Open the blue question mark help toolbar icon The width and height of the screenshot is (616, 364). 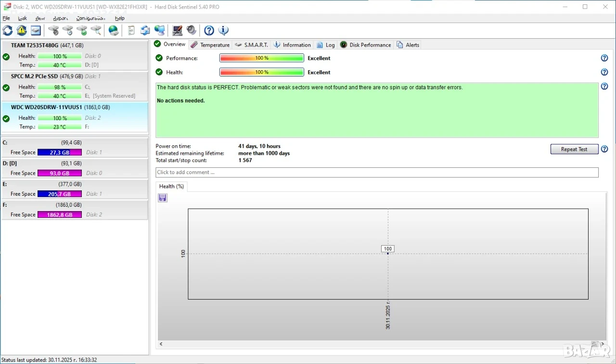tap(209, 31)
